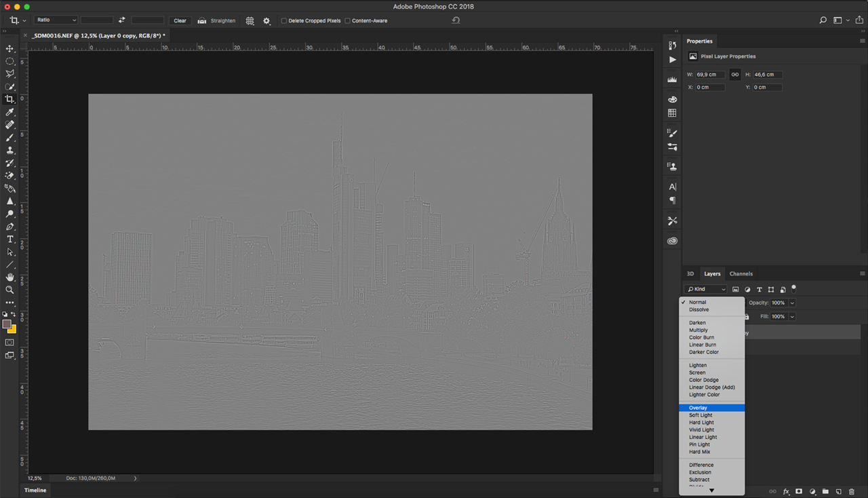This screenshot has width=868, height=498.
Task: Click the width field in Properties
Action: 710,75
